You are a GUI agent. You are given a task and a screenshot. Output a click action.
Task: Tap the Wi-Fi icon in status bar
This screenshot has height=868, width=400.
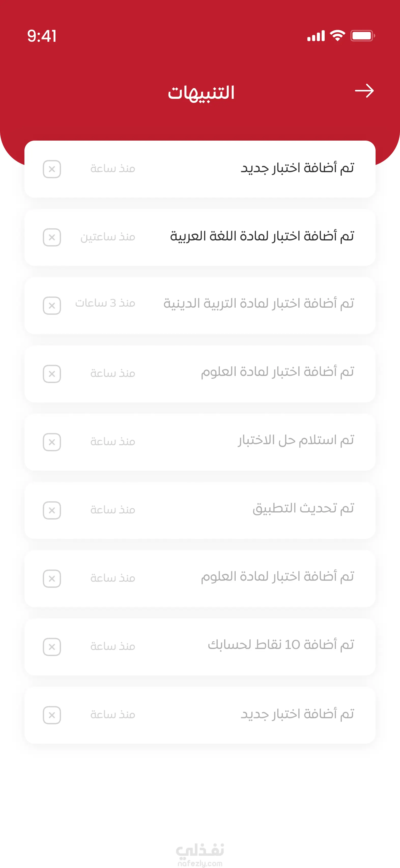pos(337,35)
